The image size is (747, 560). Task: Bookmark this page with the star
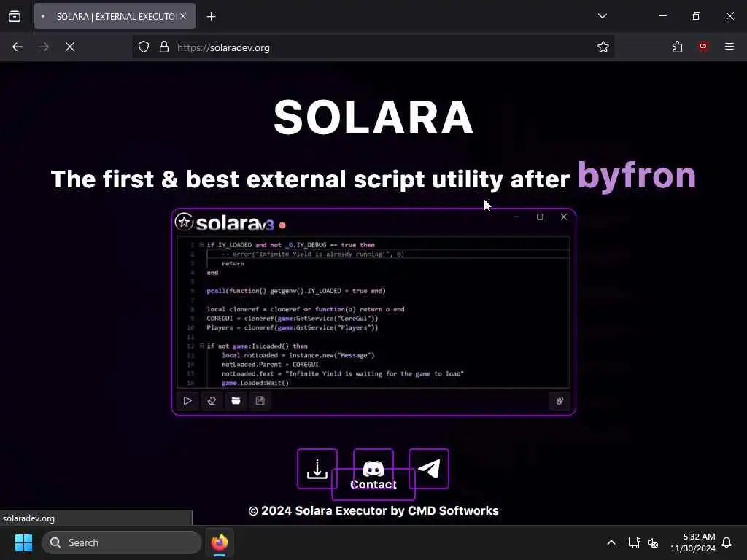603,47
